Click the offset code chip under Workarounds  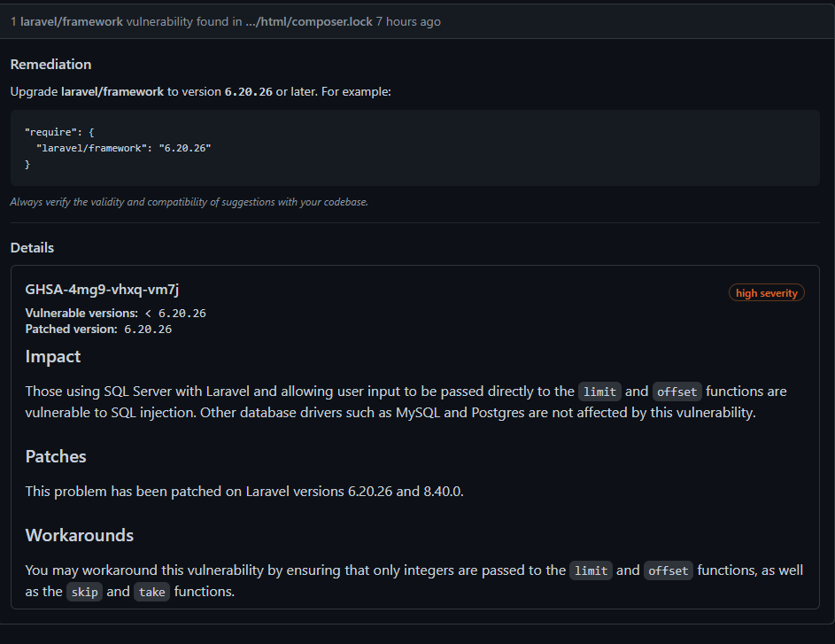pyautogui.click(x=668, y=571)
